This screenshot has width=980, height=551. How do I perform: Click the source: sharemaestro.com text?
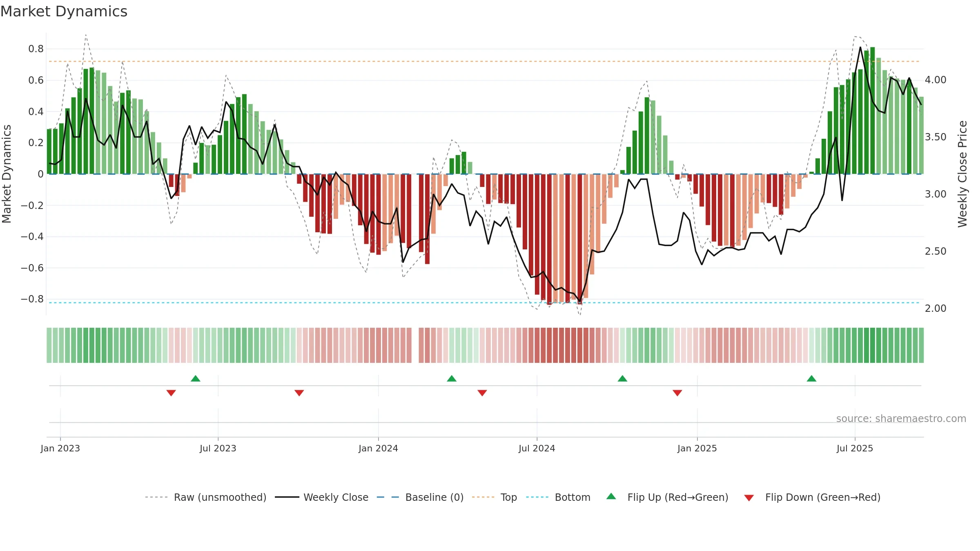click(901, 419)
